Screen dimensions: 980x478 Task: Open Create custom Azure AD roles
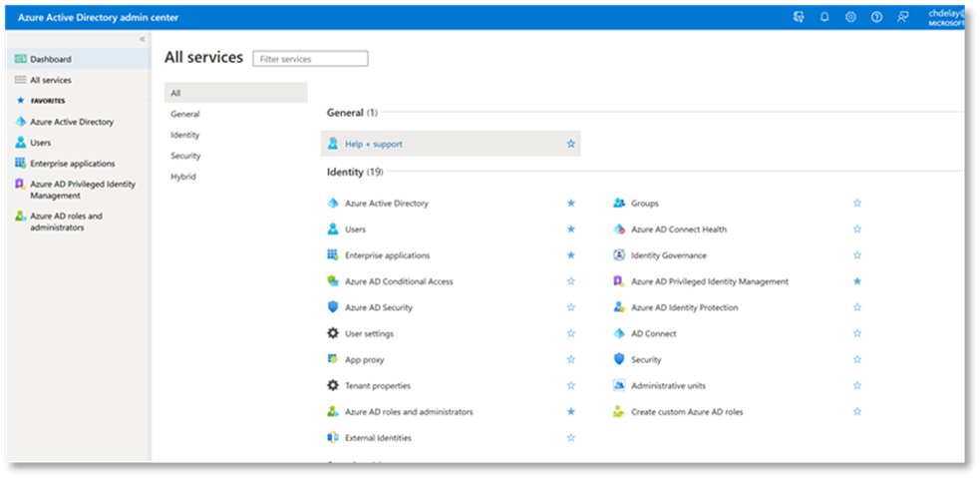pyautogui.click(x=687, y=411)
